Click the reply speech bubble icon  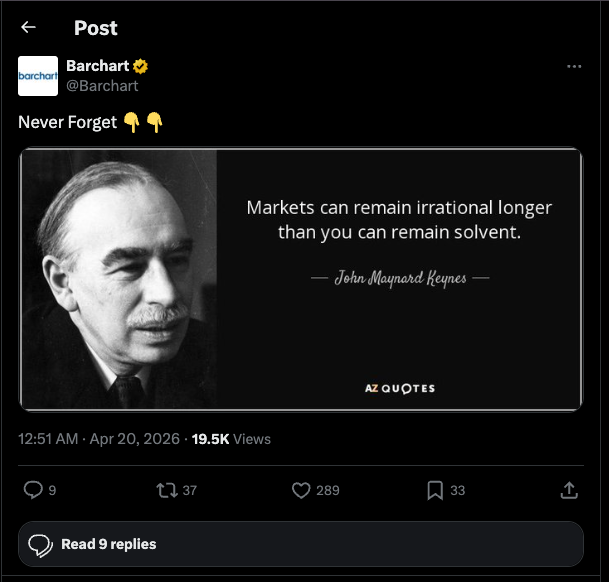[33, 490]
